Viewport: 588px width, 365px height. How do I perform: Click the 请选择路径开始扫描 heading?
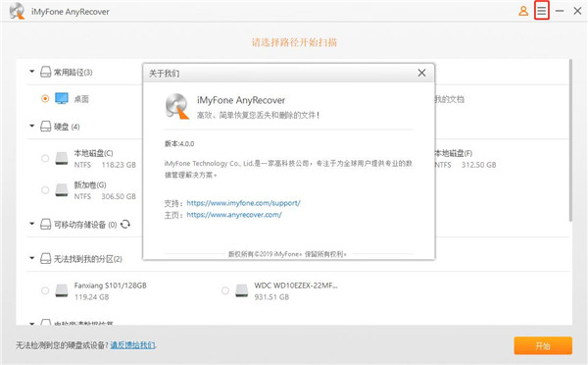click(x=294, y=42)
